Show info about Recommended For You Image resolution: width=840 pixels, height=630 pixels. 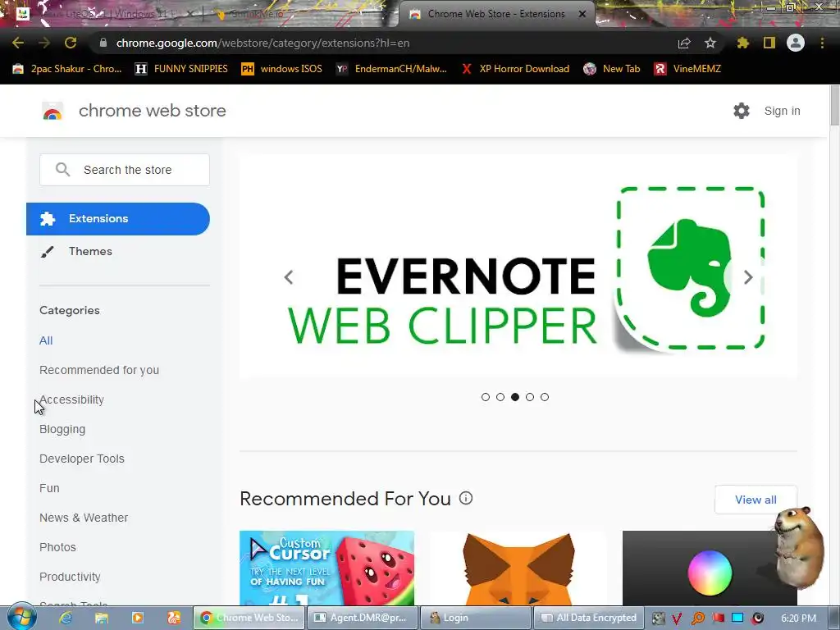466,499
